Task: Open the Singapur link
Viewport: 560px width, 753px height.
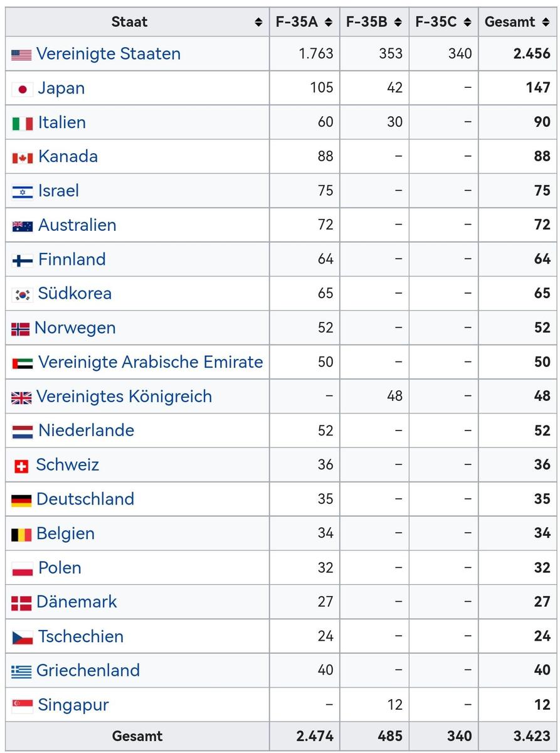Action: tap(73, 705)
